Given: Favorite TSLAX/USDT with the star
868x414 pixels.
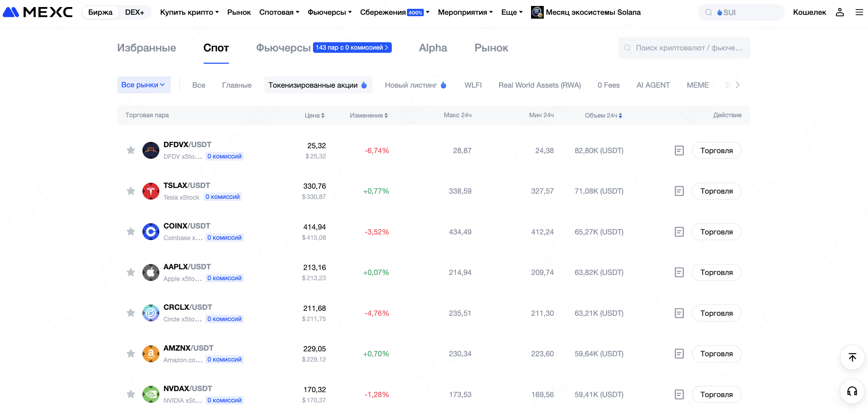Looking at the screenshot, I should pyautogui.click(x=131, y=191).
